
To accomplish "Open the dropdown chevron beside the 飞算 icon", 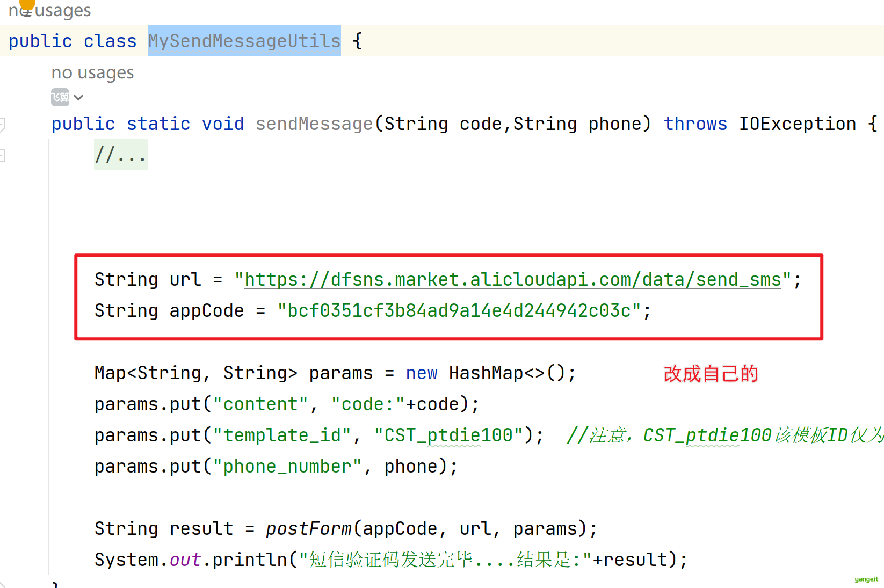I will [x=78, y=97].
